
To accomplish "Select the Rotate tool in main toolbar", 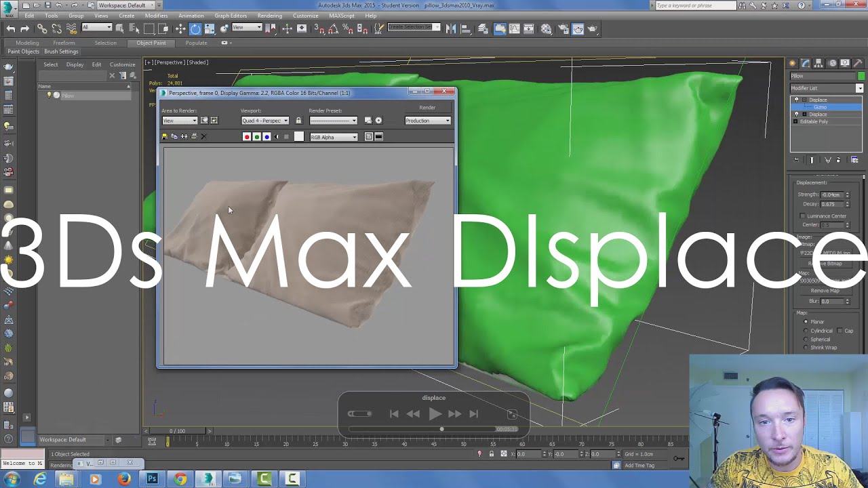I will (195, 28).
